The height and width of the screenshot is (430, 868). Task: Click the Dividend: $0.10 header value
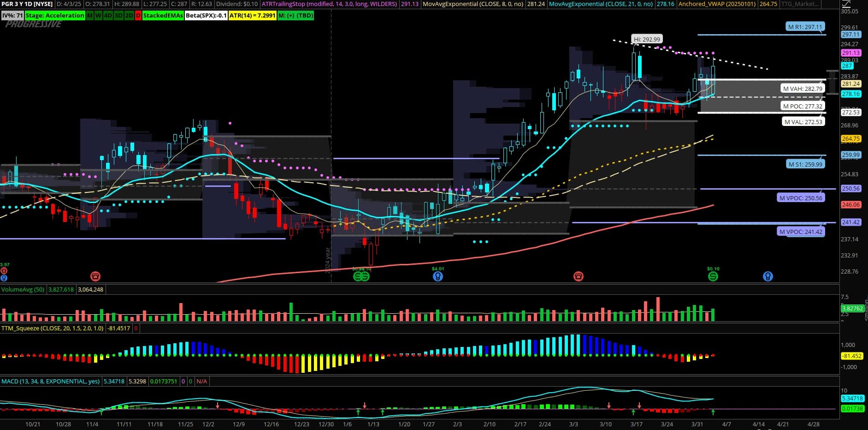coord(237,4)
